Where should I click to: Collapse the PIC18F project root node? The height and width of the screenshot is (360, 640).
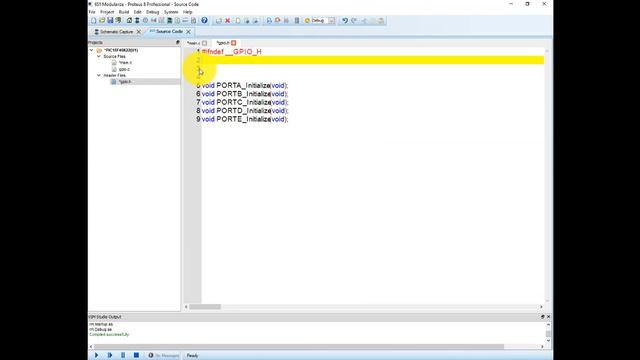[91, 50]
